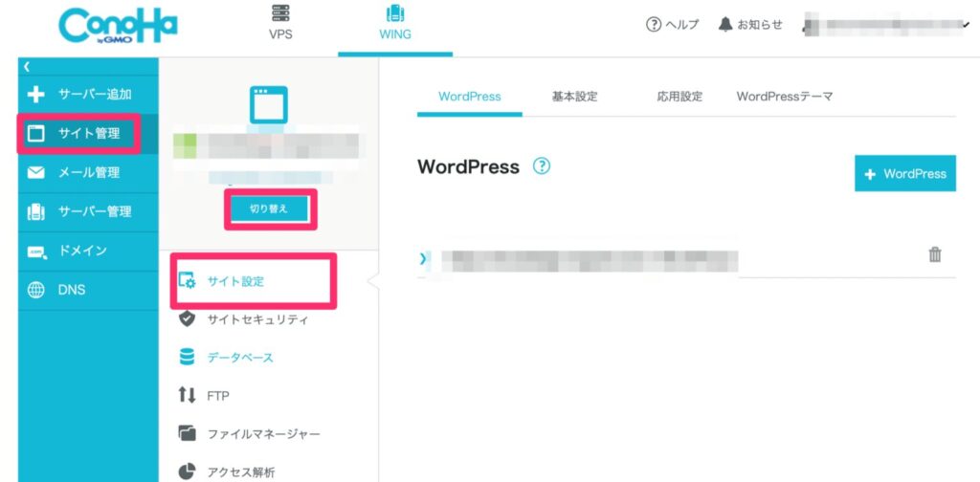Click the up-down arrows FTP icon
The width and height of the screenshot is (980, 482).
pos(187,395)
